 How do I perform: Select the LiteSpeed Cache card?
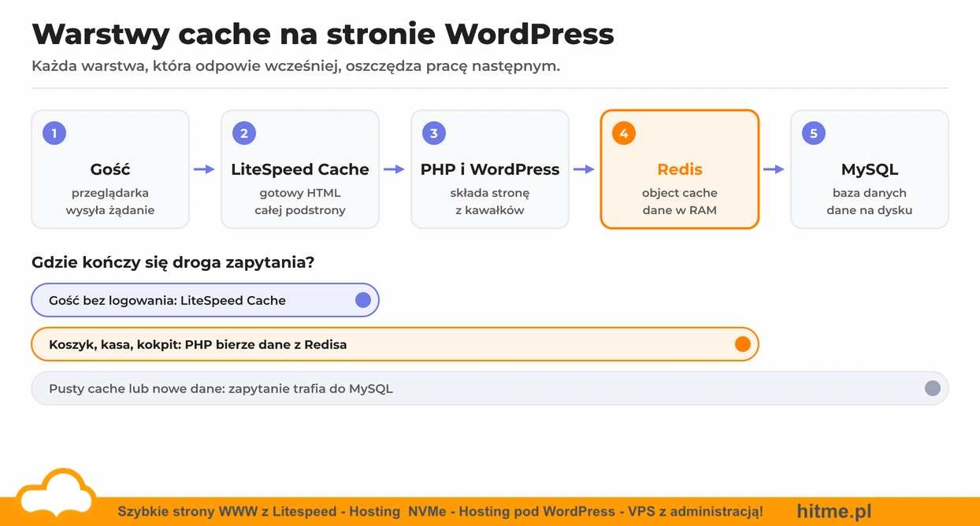pyautogui.click(x=300, y=169)
